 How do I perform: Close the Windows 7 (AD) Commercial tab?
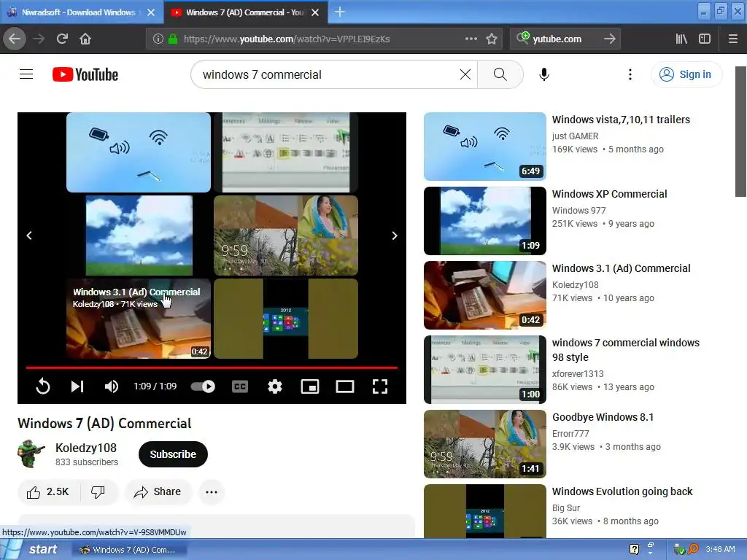tap(315, 12)
